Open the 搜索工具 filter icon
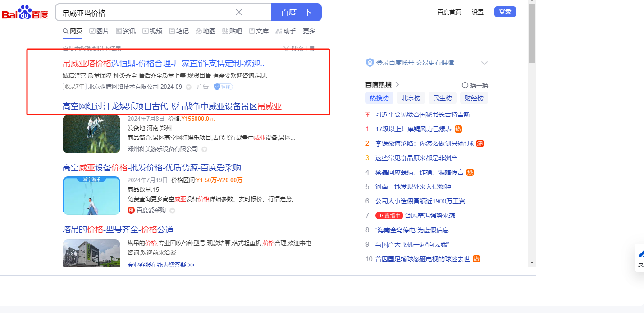Image resolution: width=644 pixels, height=313 pixels. [x=286, y=48]
